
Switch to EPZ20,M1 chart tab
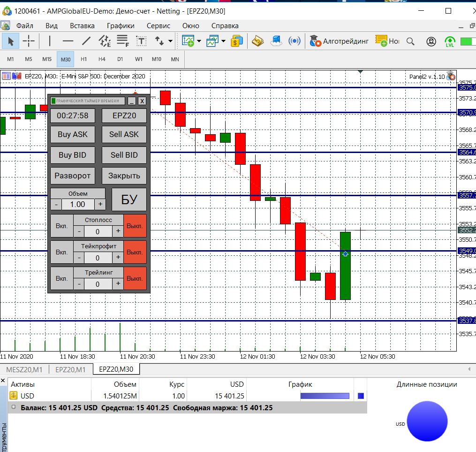(x=70, y=369)
